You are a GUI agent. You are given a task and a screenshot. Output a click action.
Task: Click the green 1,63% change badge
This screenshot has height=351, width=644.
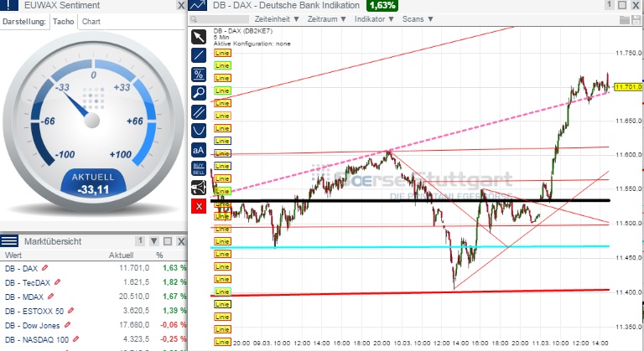pyautogui.click(x=382, y=5)
